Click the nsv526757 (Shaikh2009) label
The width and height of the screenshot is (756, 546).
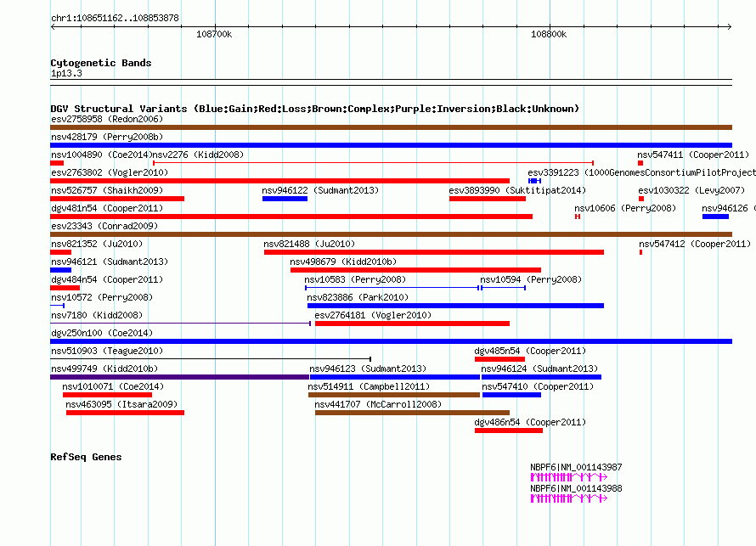pyautogui.click(x=107, y=190)
